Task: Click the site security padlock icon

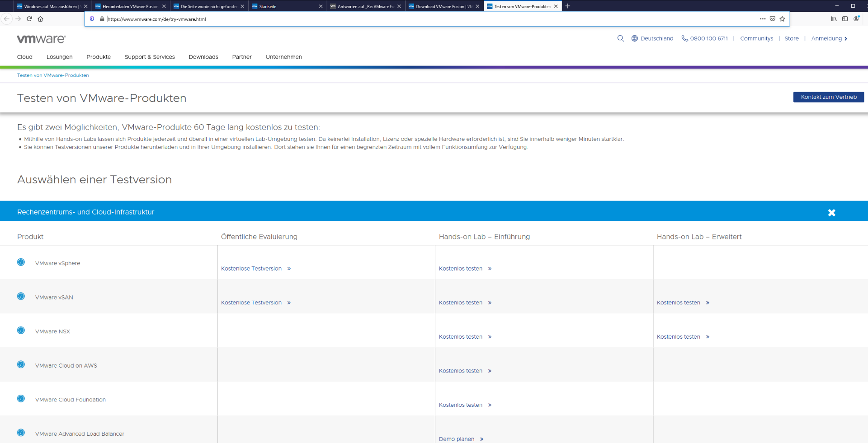Action: click(102, 19)
